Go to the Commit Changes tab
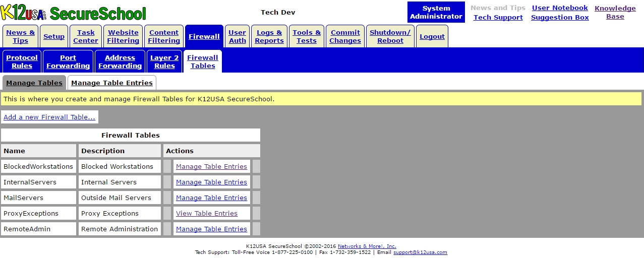 pos(345,36)
